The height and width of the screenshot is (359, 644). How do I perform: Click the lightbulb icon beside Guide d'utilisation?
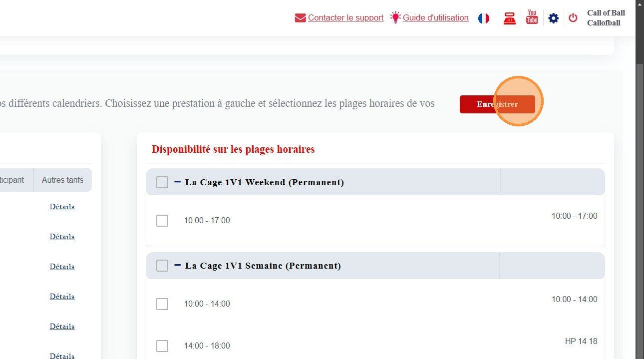click(395, 18)
